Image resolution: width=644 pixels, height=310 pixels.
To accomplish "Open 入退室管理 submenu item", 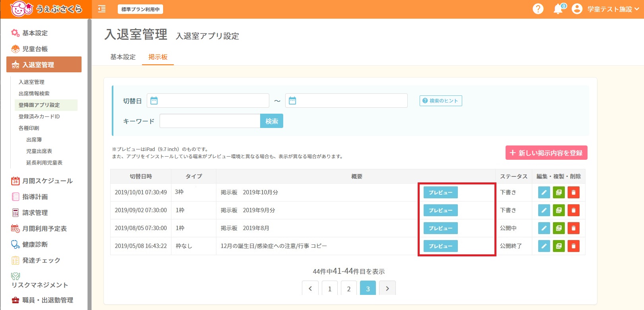I will (31, 82).
